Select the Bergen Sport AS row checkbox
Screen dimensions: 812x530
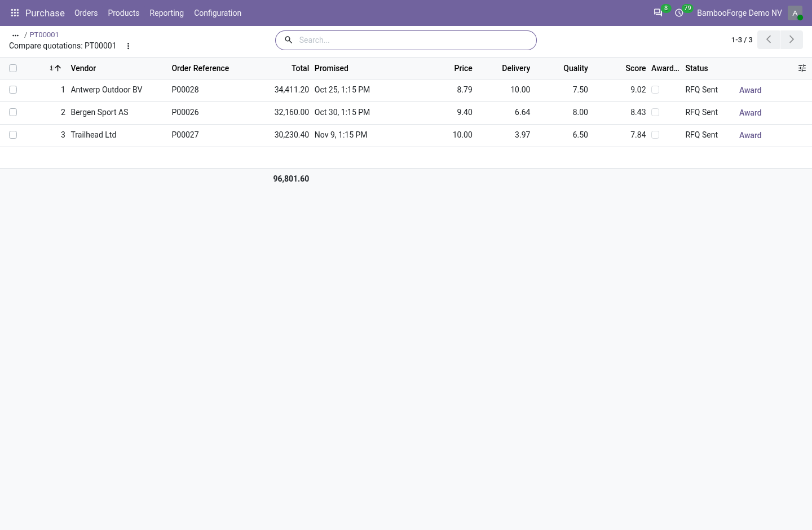[x=13, y=112]
